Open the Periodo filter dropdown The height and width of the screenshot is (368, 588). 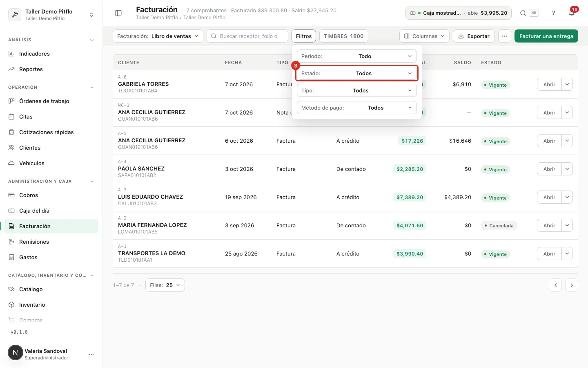pos(357,56)
